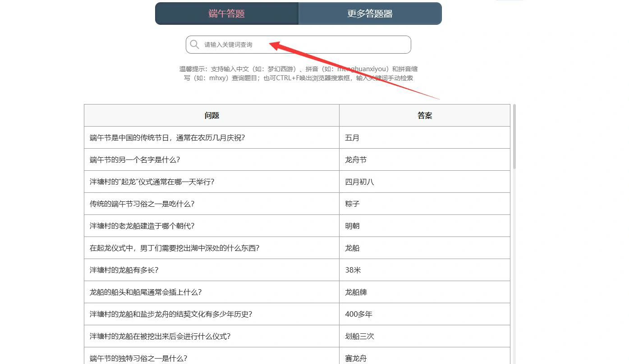Image resolution: width=629 pixels, height=364 pixels.
Task: Select answer cell 400多年
Action: tap(425, 314)
